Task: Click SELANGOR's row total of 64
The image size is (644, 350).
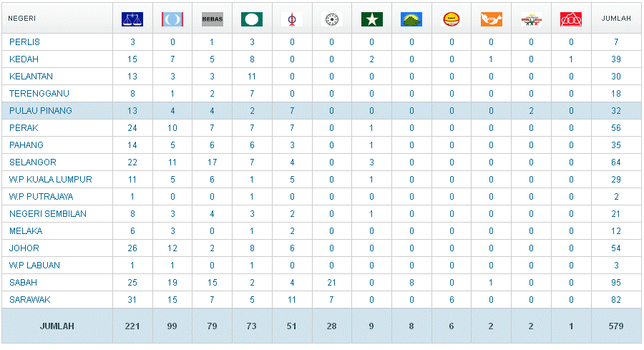Action: (616, 162)
